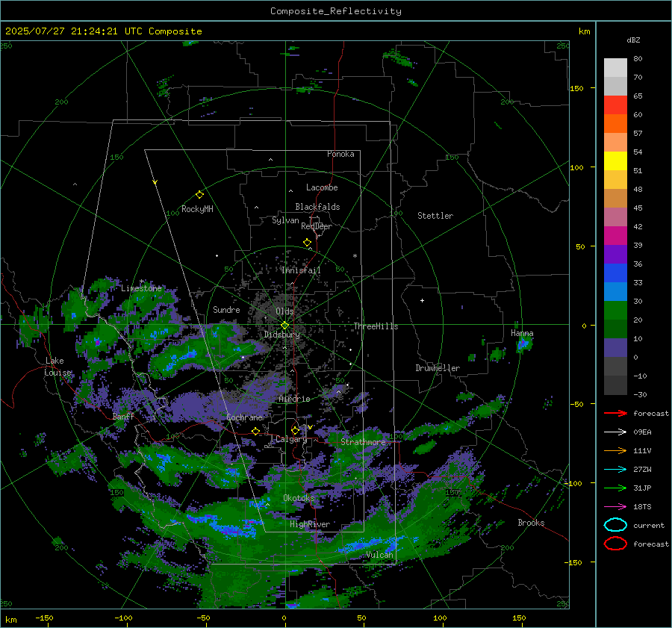Click the Ponoka label
This screenshot has height=628, width=672.
[340, 154]
